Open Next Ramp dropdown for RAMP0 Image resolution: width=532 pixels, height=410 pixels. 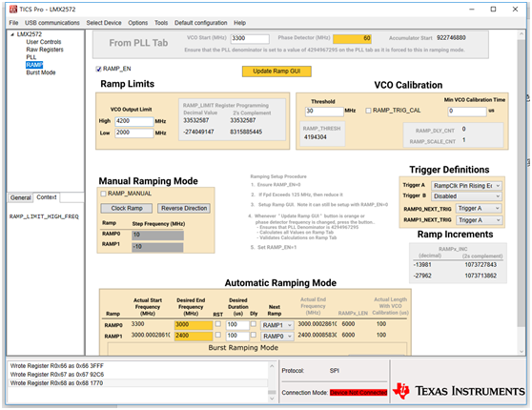coord(276,325)
